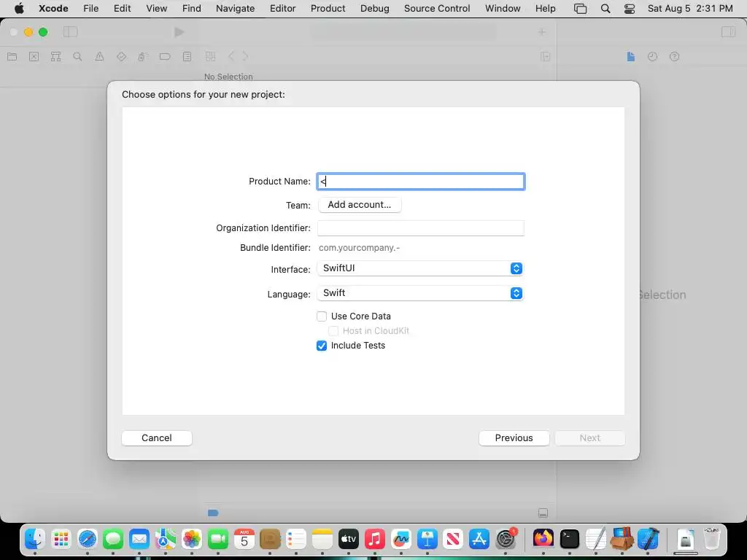Open the Product menu
This screenshot has height=560, width=747.
[328, 9]
